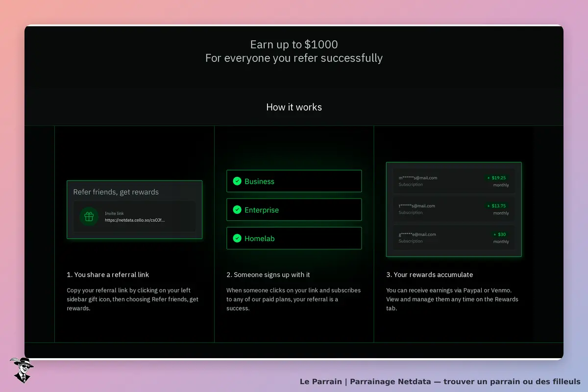Click the "Invite link" label

point(113,214)
